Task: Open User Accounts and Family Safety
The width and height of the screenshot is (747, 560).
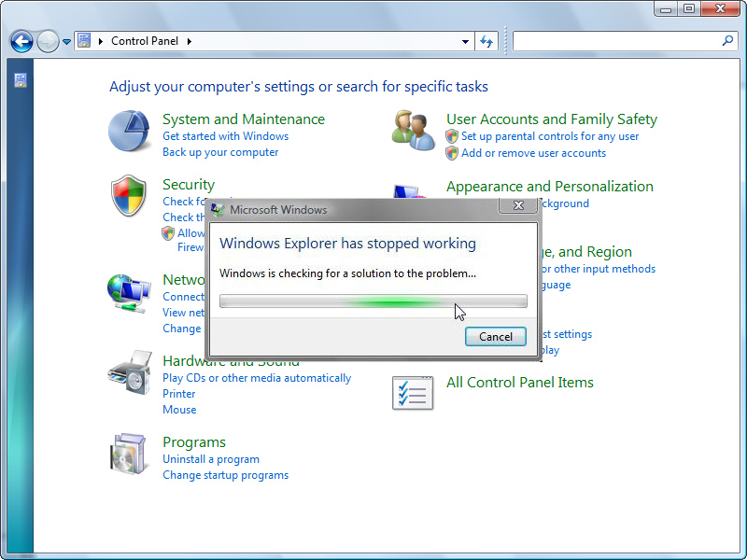Action: pos(552,119)
